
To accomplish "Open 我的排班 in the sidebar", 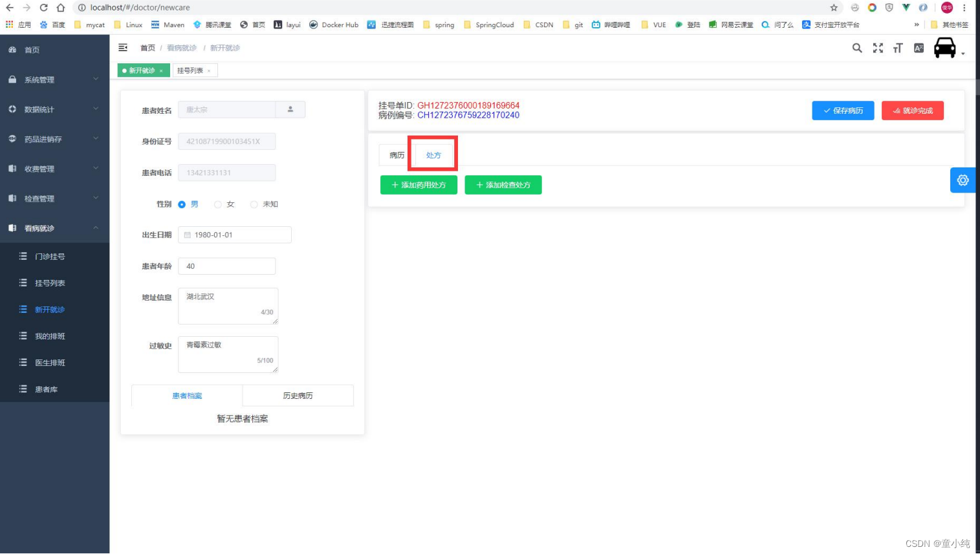I will 54,336.
